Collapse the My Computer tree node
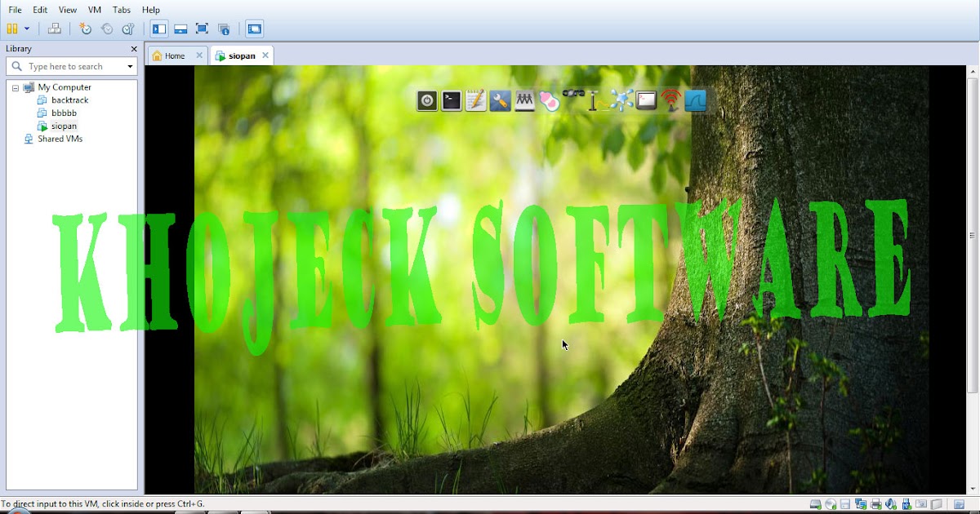980x514 pixels. tap(16, 87)
